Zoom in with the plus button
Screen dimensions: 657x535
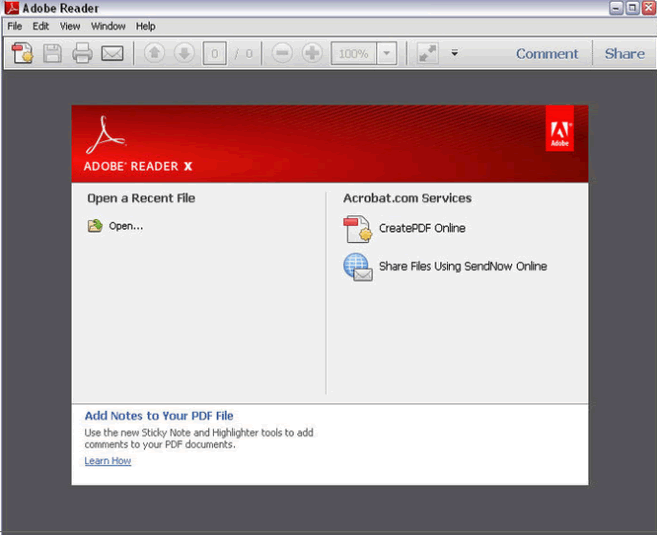pos(312,53)
